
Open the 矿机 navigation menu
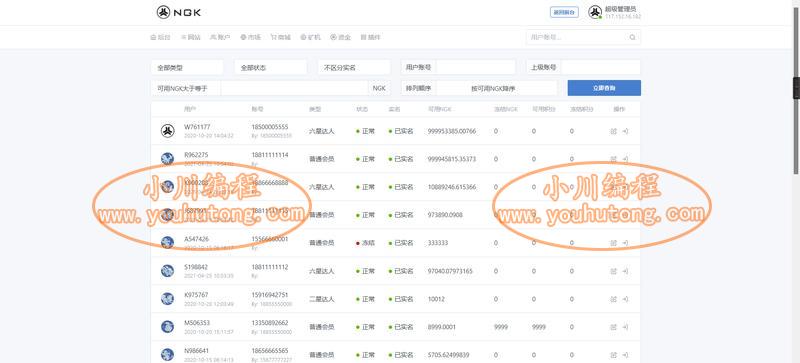point(310,37)
